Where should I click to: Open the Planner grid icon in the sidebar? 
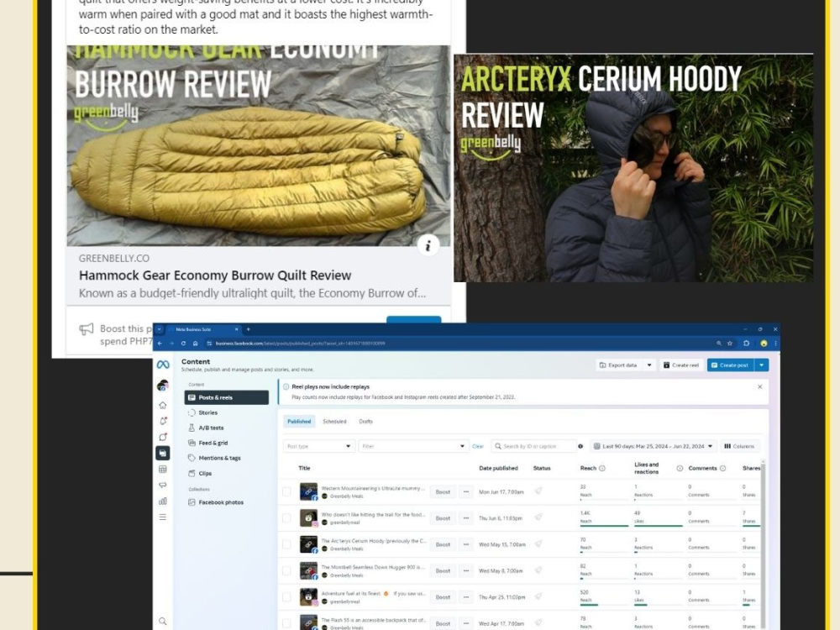tap(163, 470)
